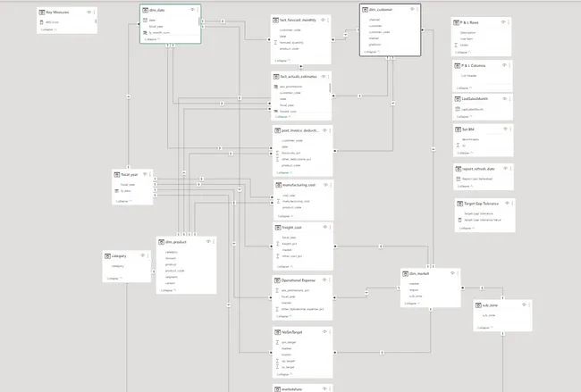The image size is (581, 392).
Task: Select the fiscal_year table header
Action: [128, 174]
